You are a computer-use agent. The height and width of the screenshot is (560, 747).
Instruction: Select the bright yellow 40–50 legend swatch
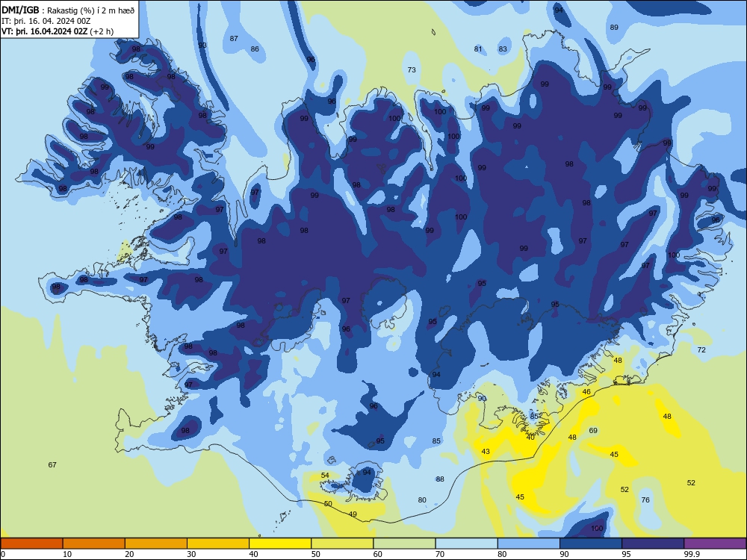280,544
